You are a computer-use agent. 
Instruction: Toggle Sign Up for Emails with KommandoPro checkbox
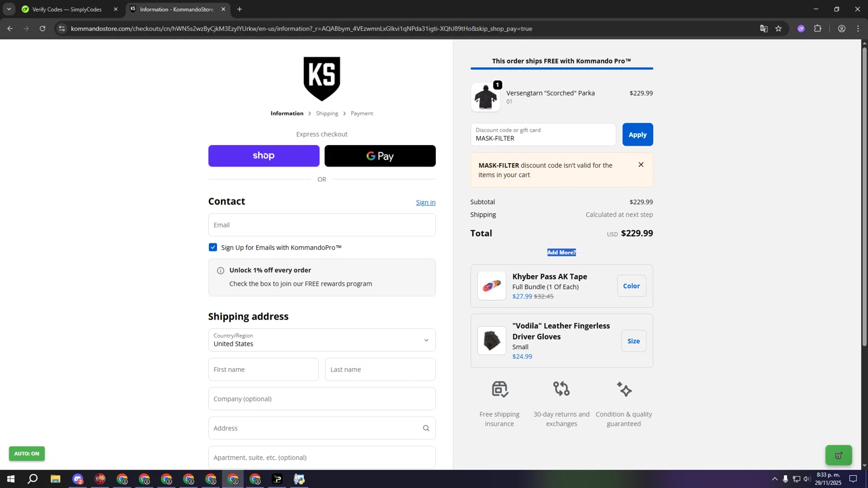(213, 247)
